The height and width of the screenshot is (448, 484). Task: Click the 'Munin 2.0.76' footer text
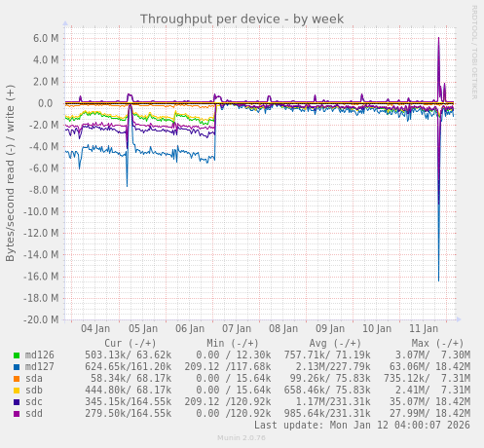pyautogui.click(x=242, y=438)
